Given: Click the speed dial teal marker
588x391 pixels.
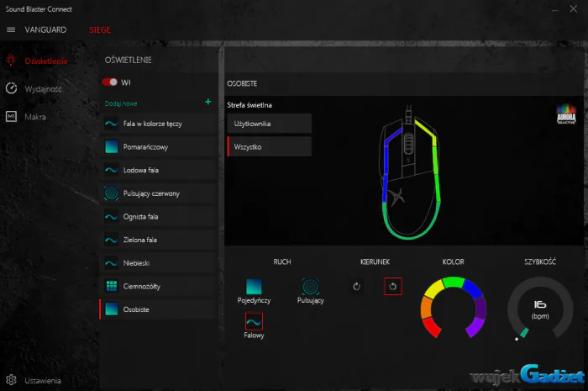Looking at the screenshot, I should [x=524, y=332].
